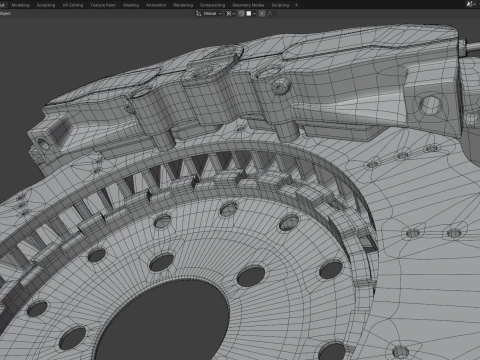Switch to the Animation workspace tab
This screenshot has height=360, width=480.
coord(156,5)
